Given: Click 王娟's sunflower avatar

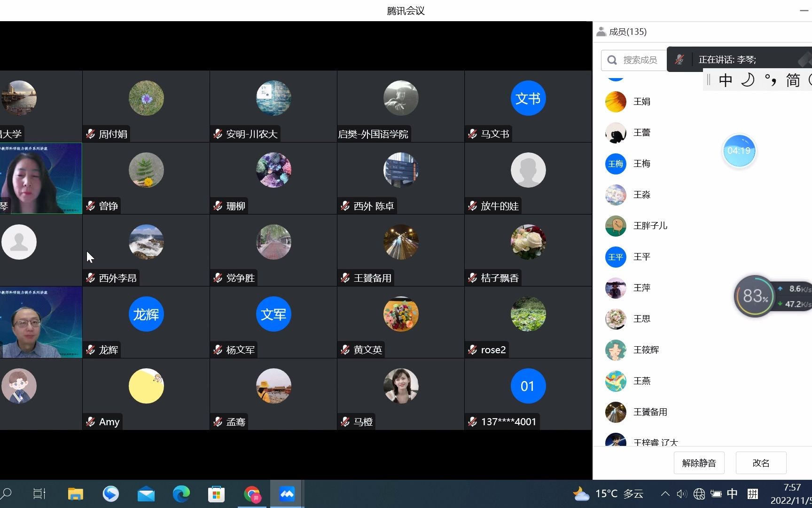Looking at the screenshot, I should coord(616,102).
